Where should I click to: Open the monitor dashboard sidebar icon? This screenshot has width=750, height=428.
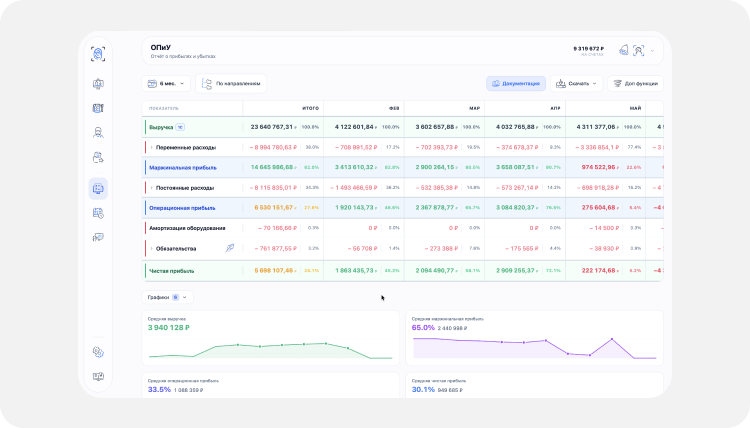coord(98,84)
